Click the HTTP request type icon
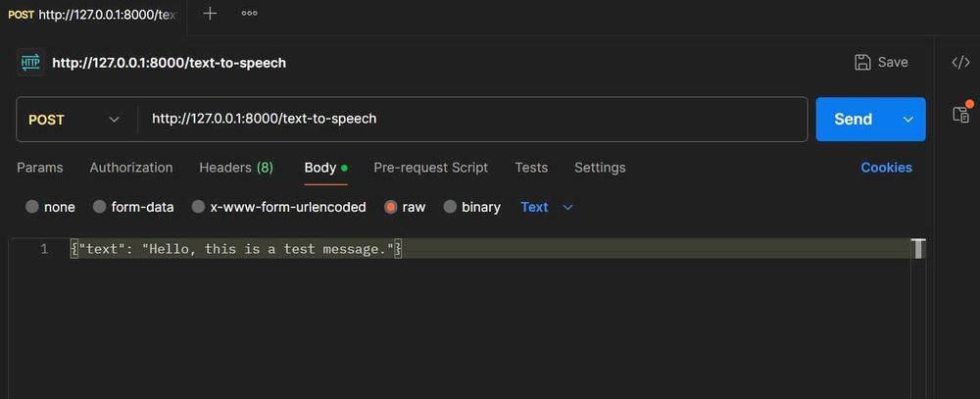980x399 pixels. tap(30, 62)
